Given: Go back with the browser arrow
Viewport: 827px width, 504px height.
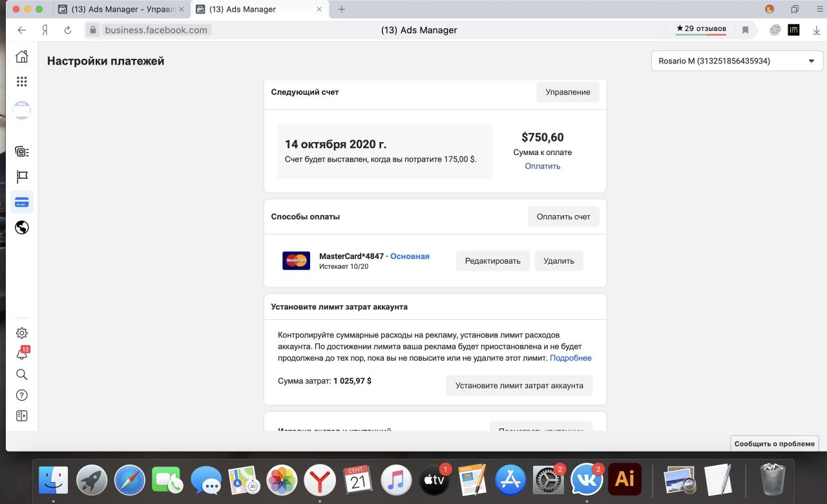Looking at the screenshot, I should (22, 30).
